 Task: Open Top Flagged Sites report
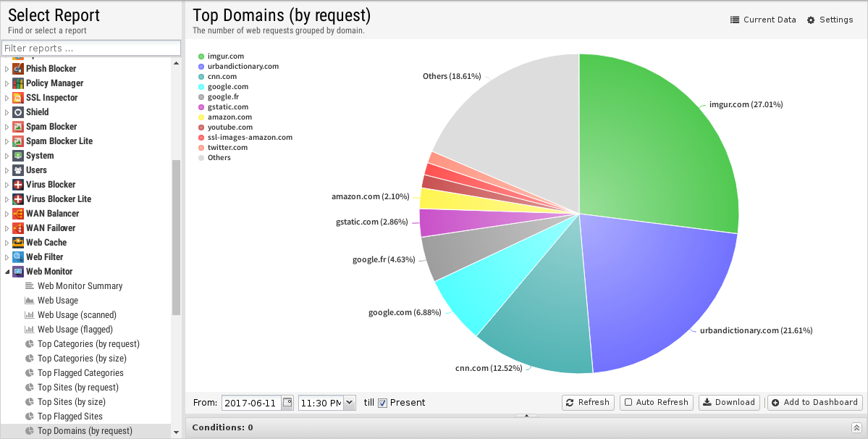click(70, 417)
